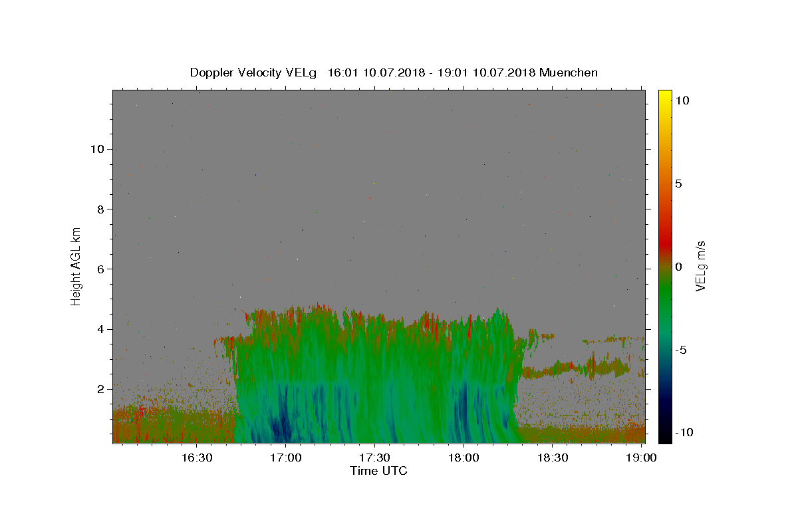798x532 pixels.
Task: Click the '18:00' time tick label
Action: click(464, 458)
